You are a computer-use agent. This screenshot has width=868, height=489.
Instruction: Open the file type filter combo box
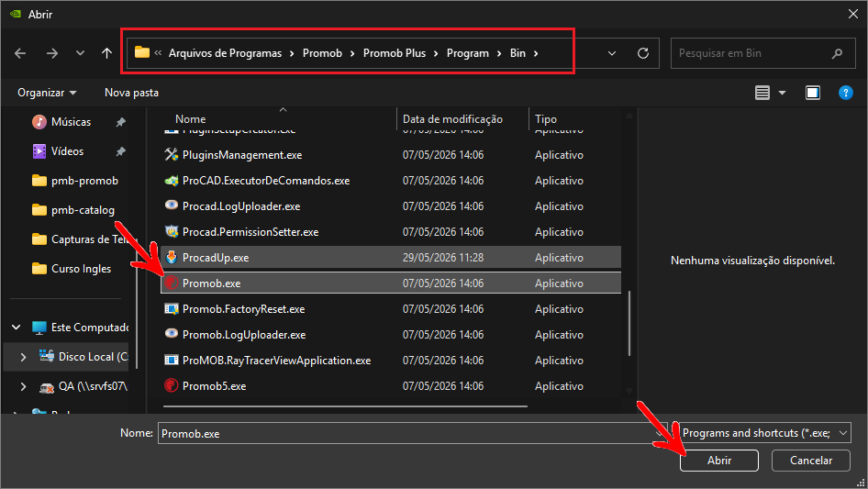(764, 432)
